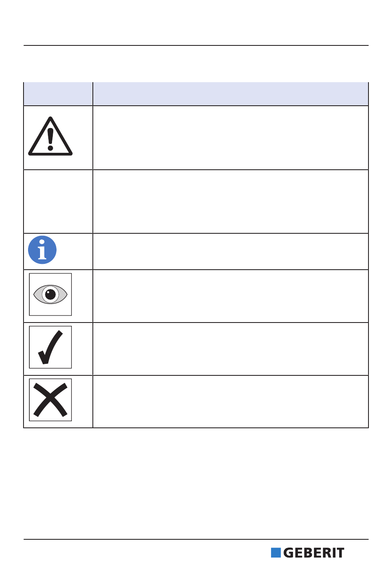
Task: Click the checkmark symbol box
Action: click(50, 347)
